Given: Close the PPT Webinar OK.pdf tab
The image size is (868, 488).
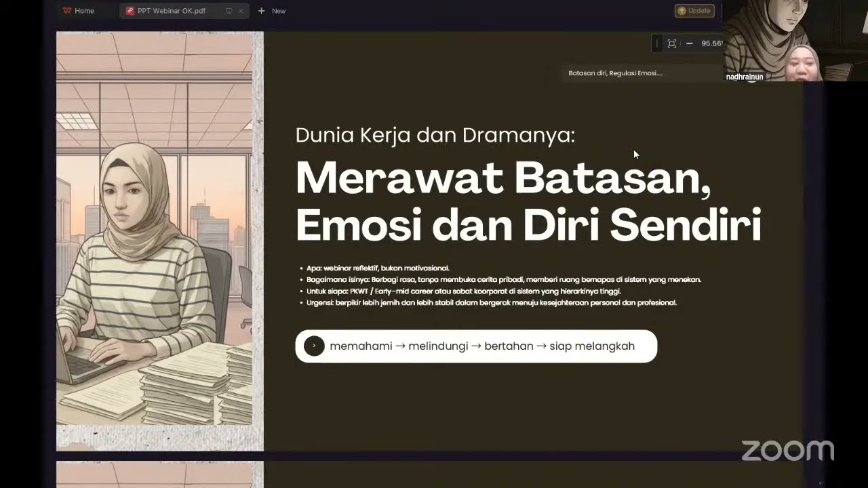Looking at the screenshot, I should [x=241, y=11].
